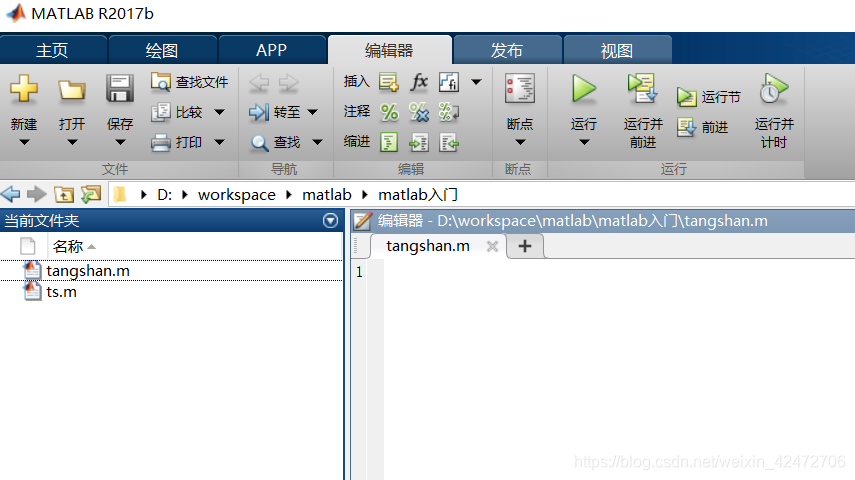Viewport: 855px width, 480px height.
Task: Click the workspace path segment
Action: (x=237, y=195)
